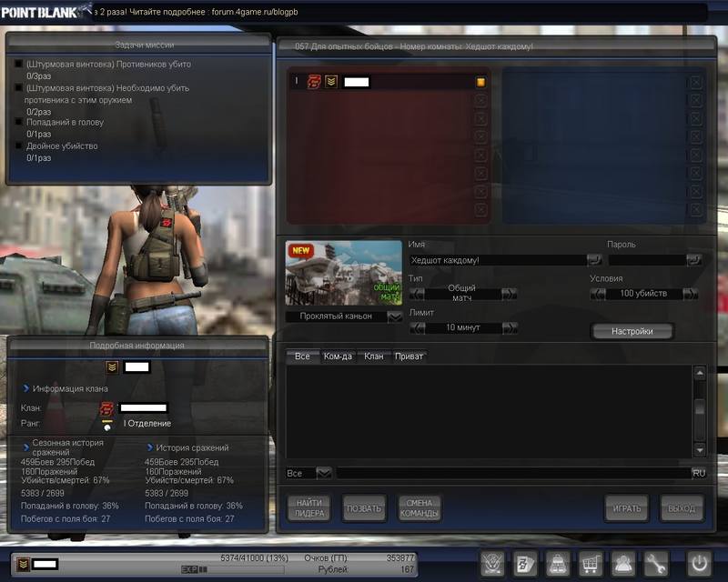Focus the Имя room name field

click(497, 260)
